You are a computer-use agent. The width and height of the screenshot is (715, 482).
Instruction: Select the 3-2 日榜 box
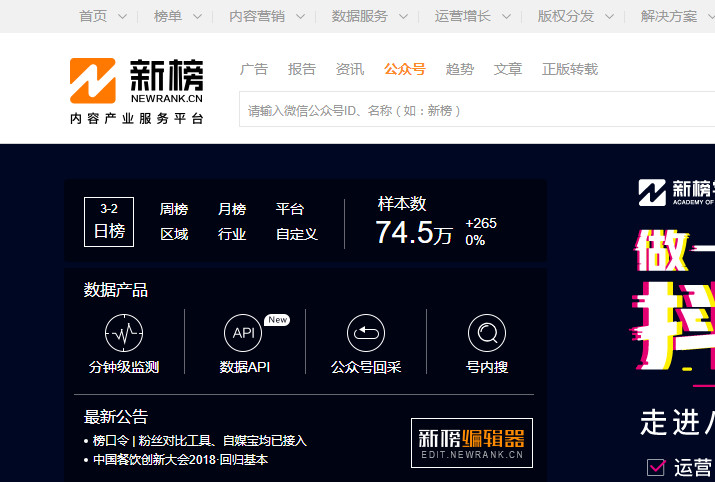point(109,222)
